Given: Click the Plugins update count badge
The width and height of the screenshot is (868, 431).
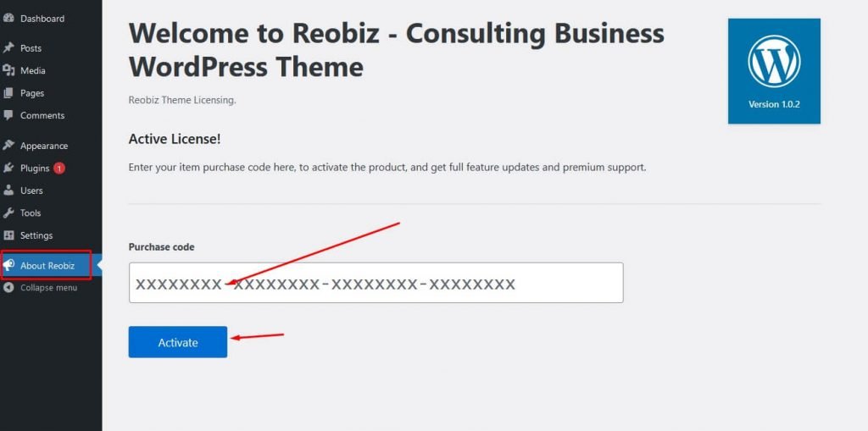Looking at the screenshot, I should pyautogui.click(x=59, y=169).
